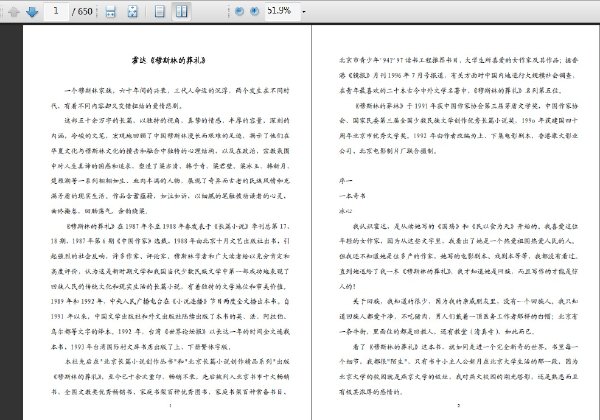Click the page number 2 at the bottom of the right page
This screenshot has width=600, height=420.
(458, 405)
